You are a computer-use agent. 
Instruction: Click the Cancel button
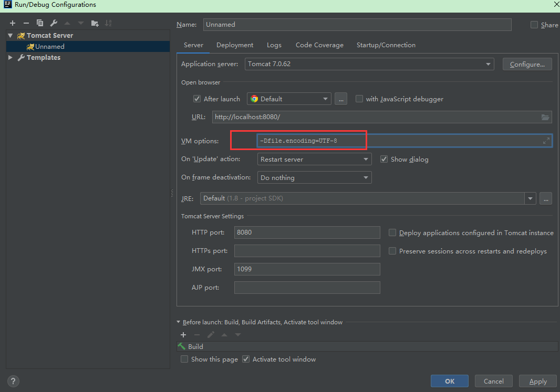point(494,381)
